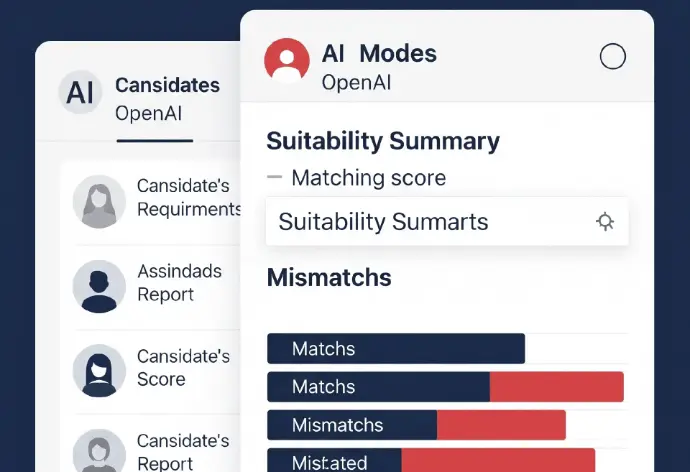Click the AI logo circle icon
This screenshot has height=472, width=690.
(x=80, y=93)
